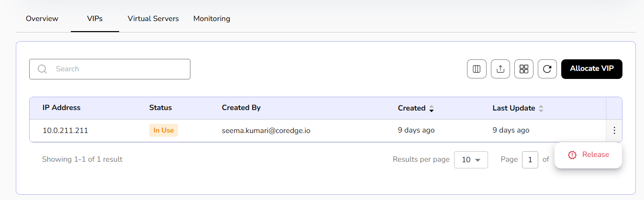Screen dimensions: 644x200
Task: Open the three-dot row actions menu
Action: coord(614,131)
